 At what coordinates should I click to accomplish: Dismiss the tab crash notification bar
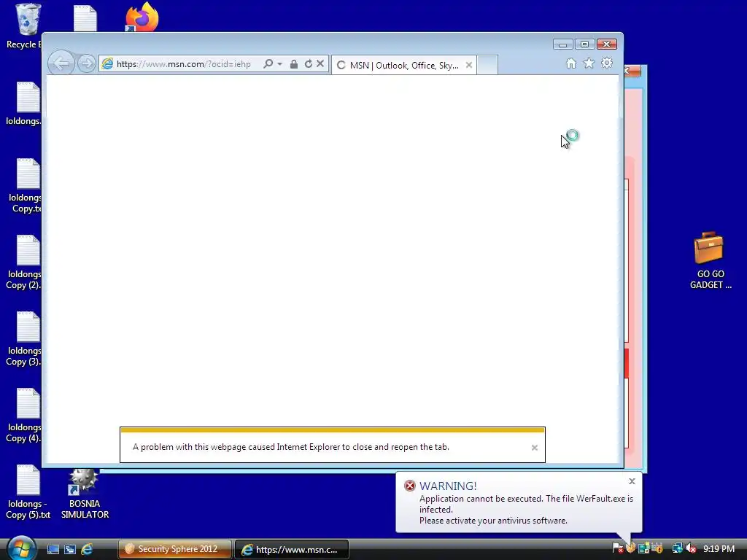(x=535, y=448)
